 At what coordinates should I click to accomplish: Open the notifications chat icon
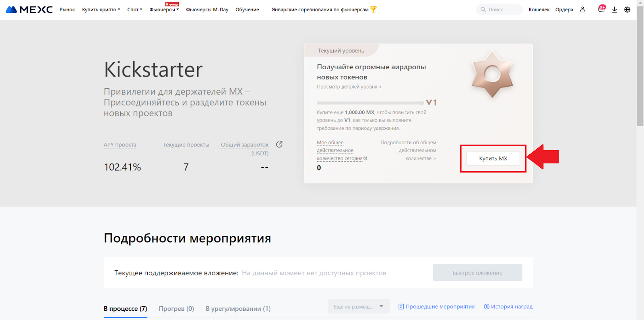click(x=601, y=9)
